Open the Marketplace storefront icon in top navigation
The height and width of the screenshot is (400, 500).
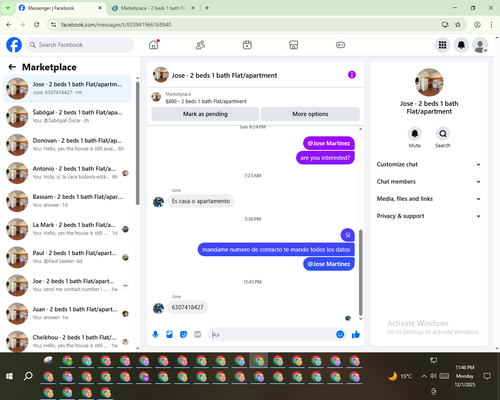(x=294, y=45)
